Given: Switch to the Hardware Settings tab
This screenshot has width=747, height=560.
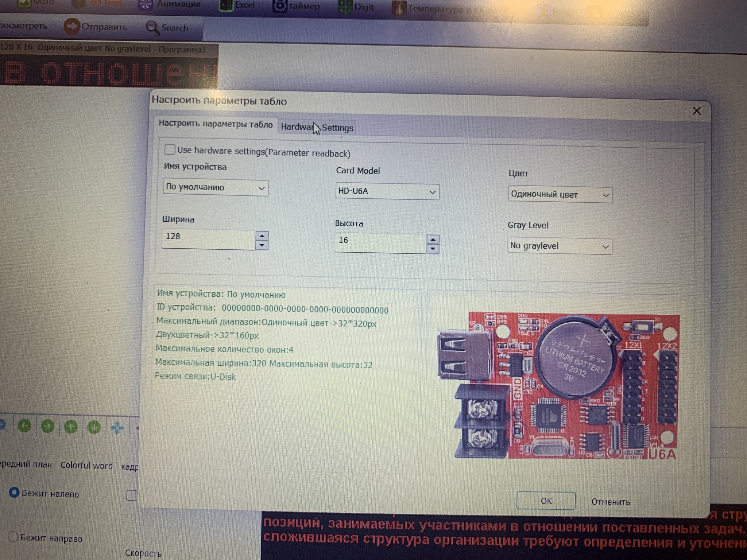Looking at the screenshot, I should (x=317, y=128).
